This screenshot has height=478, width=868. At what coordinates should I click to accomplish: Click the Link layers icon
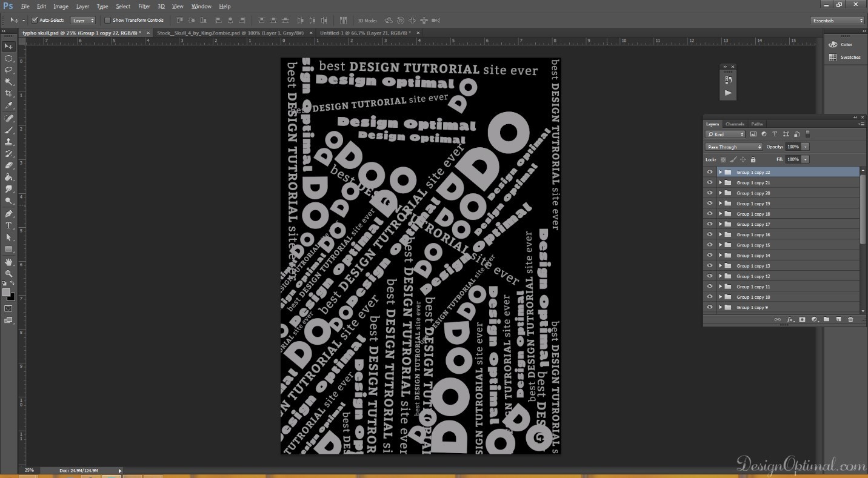point(777,319)
